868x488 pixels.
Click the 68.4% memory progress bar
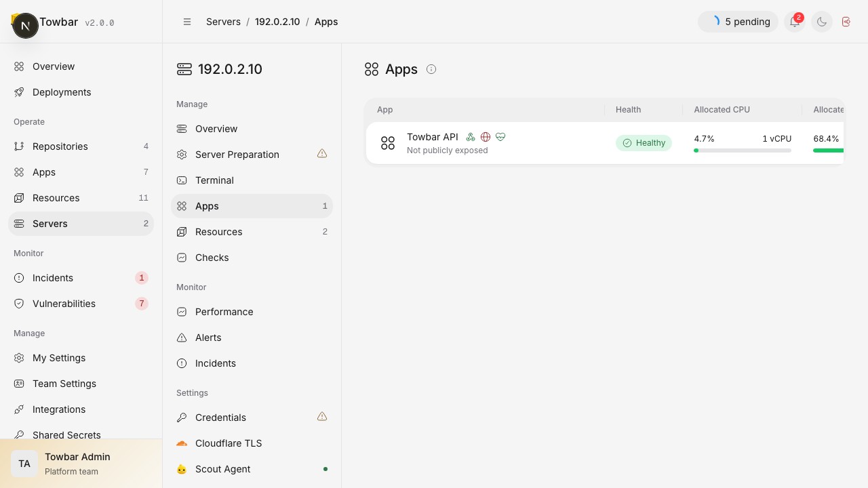click(828, 150)
